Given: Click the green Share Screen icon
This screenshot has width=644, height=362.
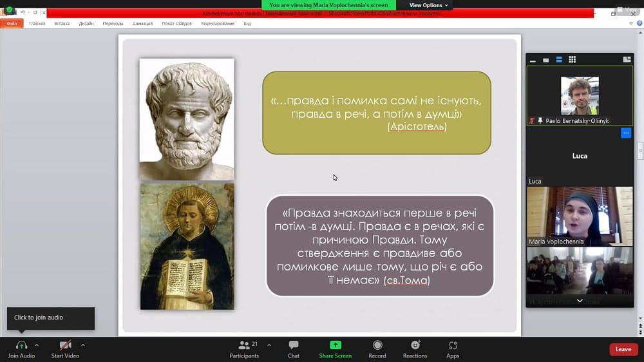Looking at the screenshot, I should 335,345.
